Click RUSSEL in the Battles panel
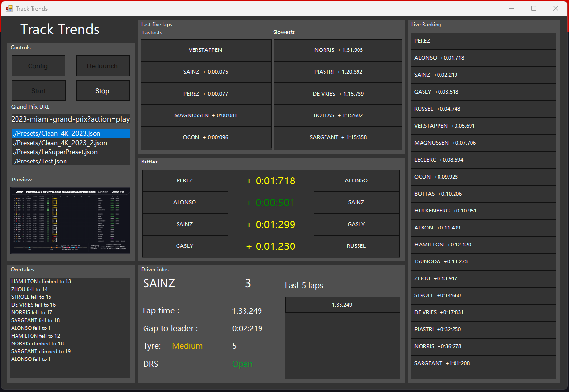The height and width of the screenshot is (392, 569). tap(357, 246)
